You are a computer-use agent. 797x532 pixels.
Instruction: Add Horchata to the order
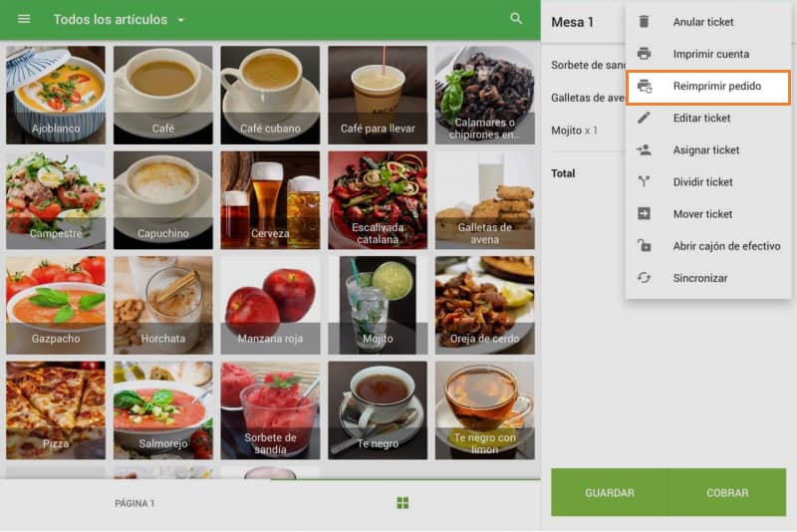(x=163, y=305)
